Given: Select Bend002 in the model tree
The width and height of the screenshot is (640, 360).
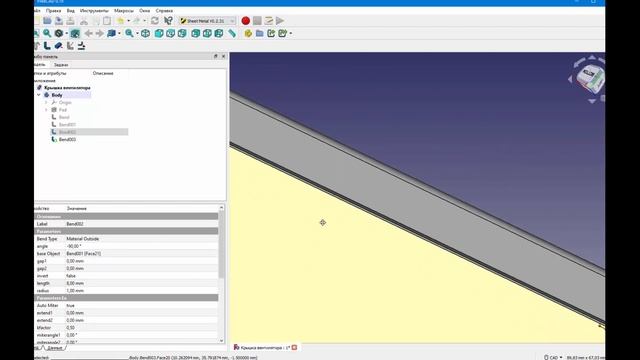Looking at the screenshot, I should pos(67,132).
